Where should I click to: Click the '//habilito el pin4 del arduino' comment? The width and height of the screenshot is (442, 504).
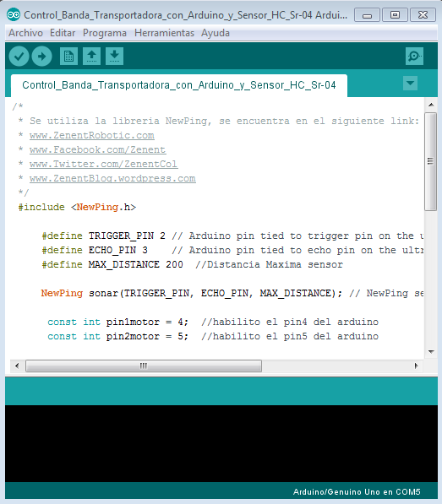point(290,322)
